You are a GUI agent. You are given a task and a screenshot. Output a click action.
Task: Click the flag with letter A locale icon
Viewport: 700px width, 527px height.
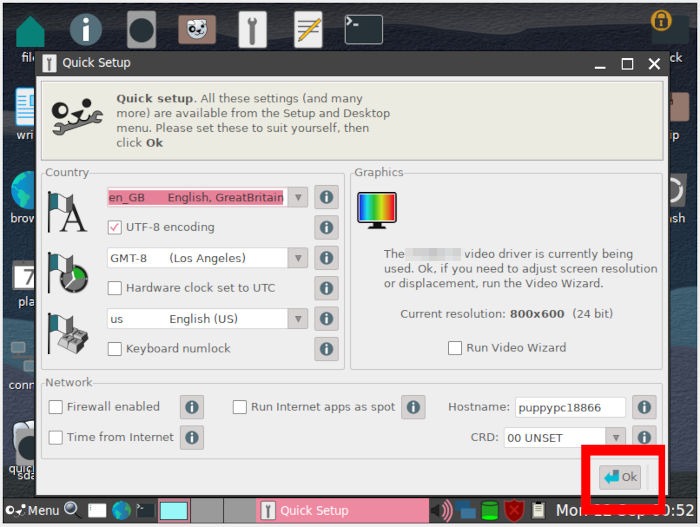(x=67, y=212)
